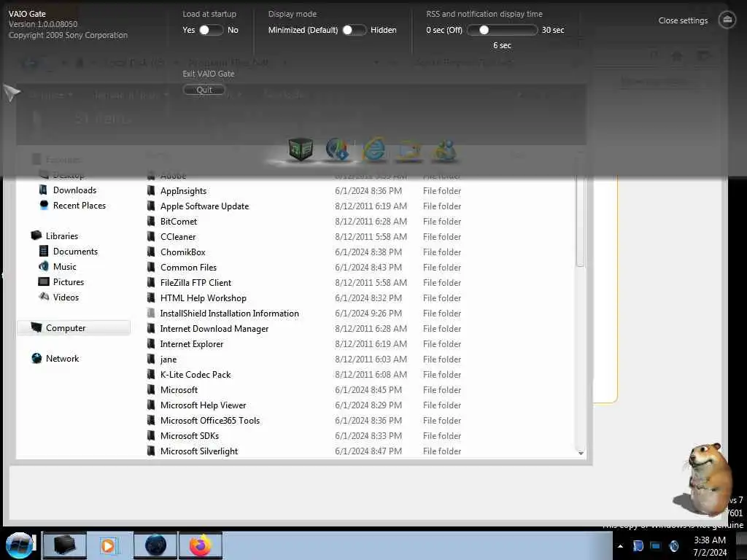Open Downloads in the Favorites sidebar
The width and height of the screenshot is (747, 560).
[x=75, y=190]
